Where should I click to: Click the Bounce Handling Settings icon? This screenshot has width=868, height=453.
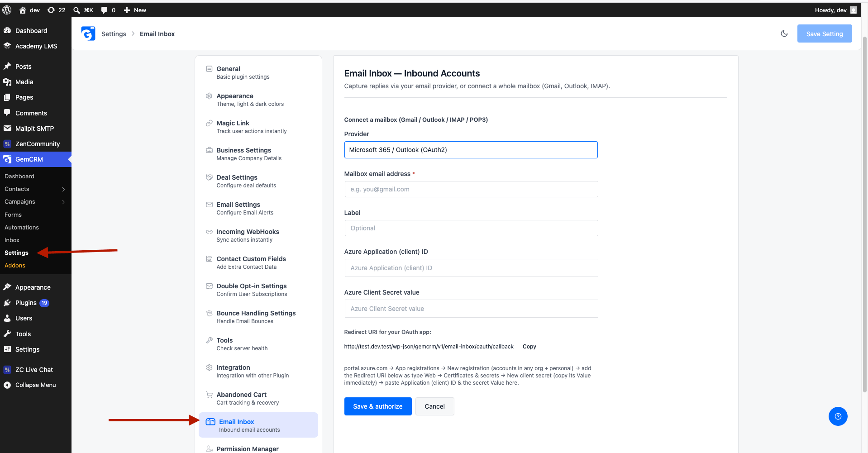209,313
